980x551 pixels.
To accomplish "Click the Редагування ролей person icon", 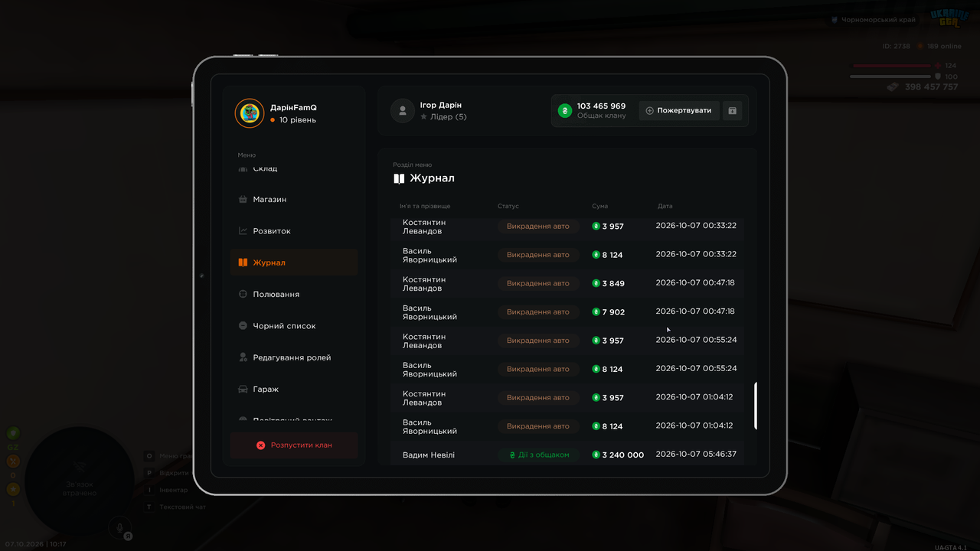I will 243,357.
